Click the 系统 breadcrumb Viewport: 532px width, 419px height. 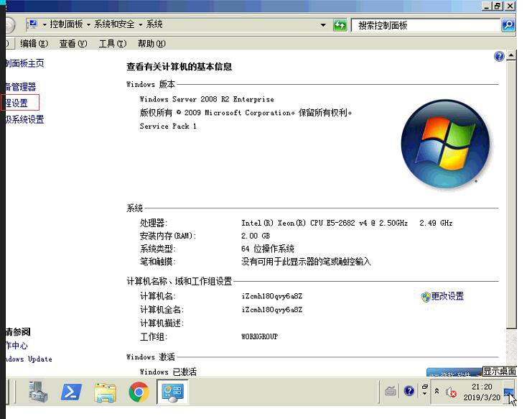[154, 24]
